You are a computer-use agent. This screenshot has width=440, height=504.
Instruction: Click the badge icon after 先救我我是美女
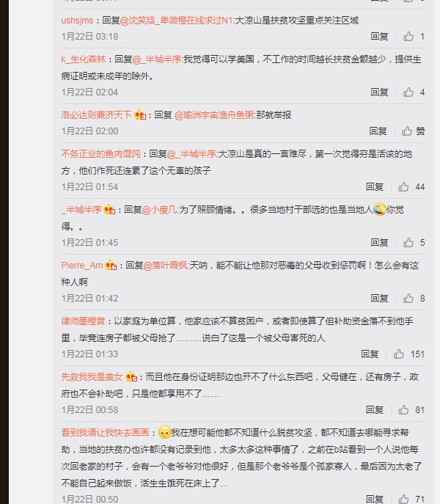coord(131,376)
